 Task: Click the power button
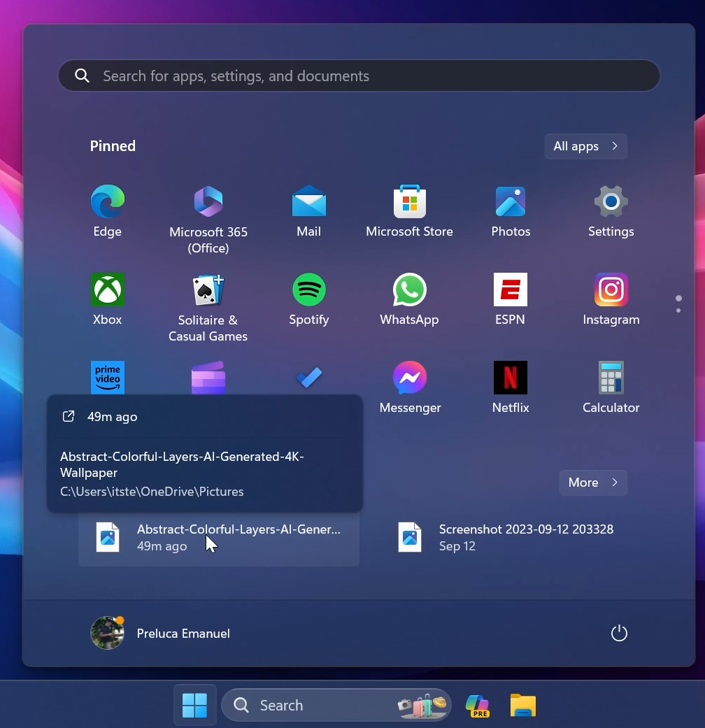pos(619,633)
